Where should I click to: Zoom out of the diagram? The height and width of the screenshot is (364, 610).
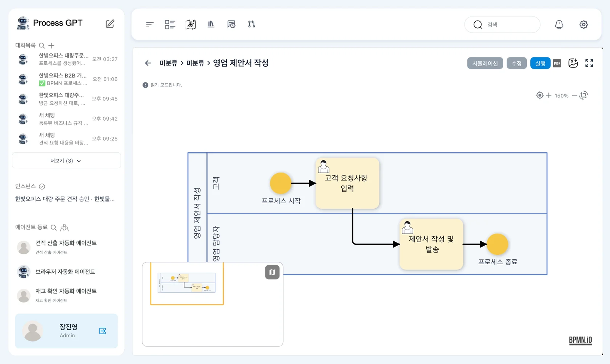point(574,95)
